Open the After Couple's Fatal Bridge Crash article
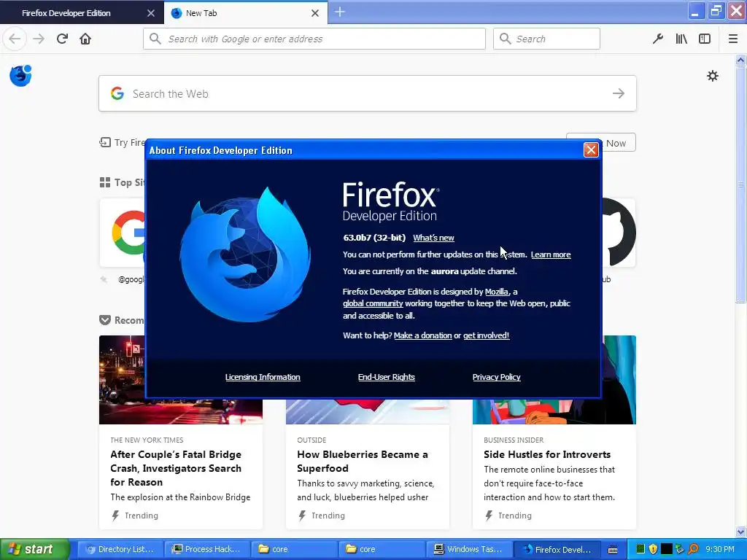747x560 pixels. coord(176,468)
